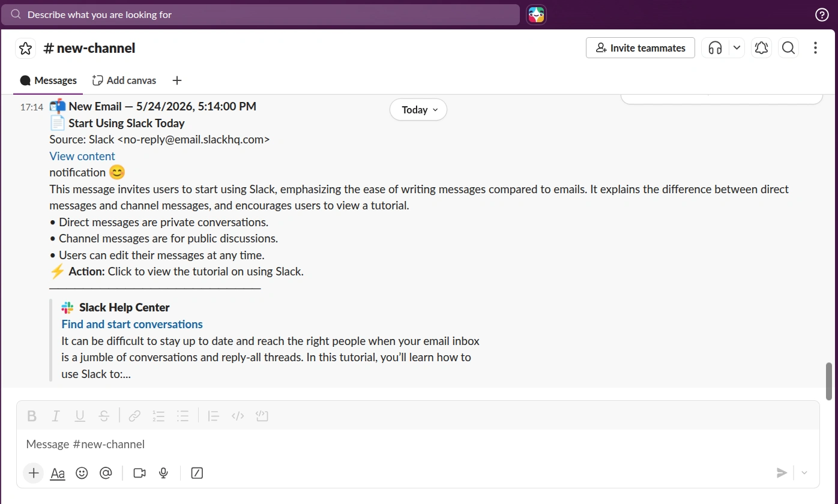838x504 pixels.
Task: Start a bulleted list
Action: pyautogui.click(x=183, y=415)
